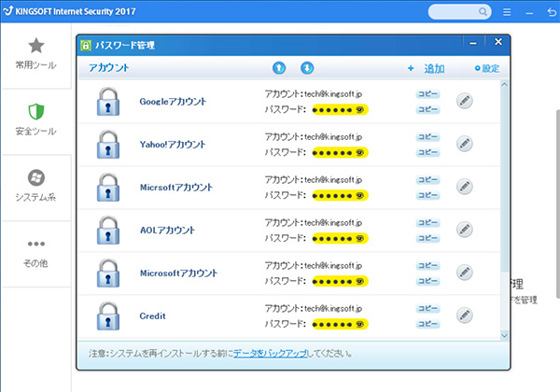Viewport: 560px width, 392px height.
Task: Select the Microsoftアカウント entry name
Action: pyautogui.click(x=178, y=273)
